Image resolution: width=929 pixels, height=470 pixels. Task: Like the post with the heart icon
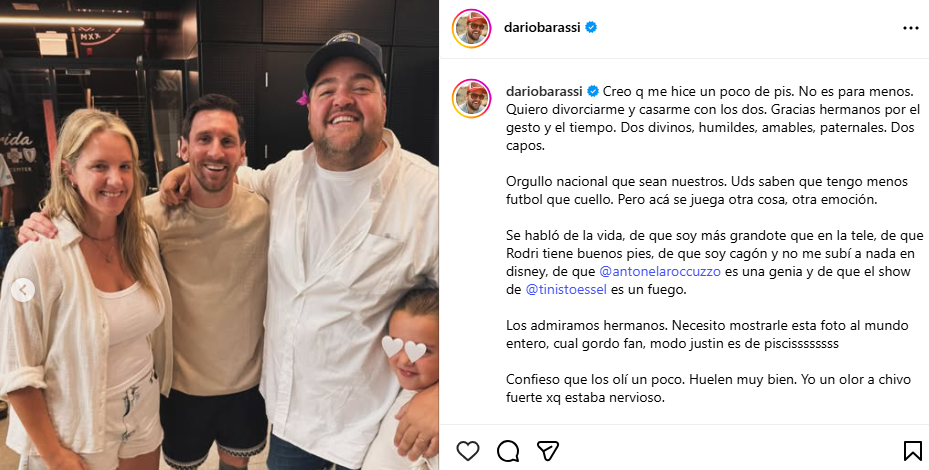(467, 451)
